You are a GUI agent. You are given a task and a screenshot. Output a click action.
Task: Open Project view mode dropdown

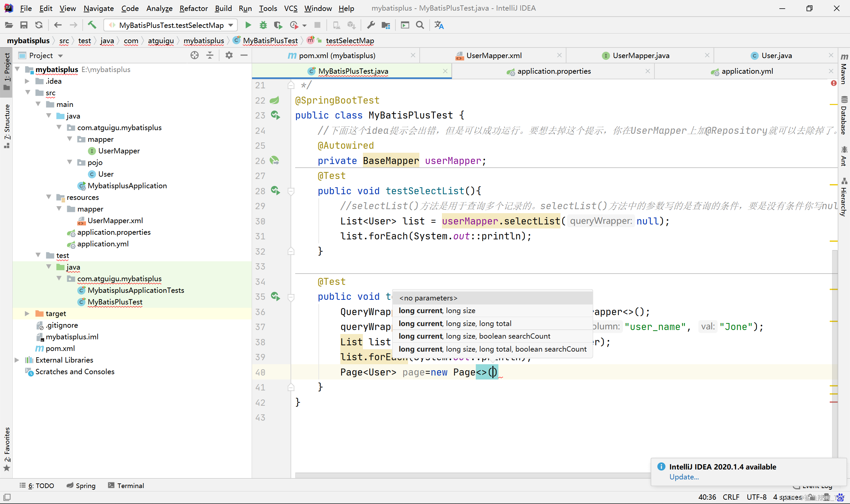[x=60, y=56]
